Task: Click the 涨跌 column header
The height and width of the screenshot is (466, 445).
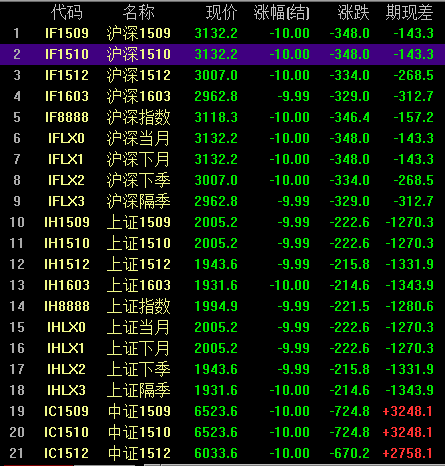Action: pyautogui.click(x=353, y=12)
